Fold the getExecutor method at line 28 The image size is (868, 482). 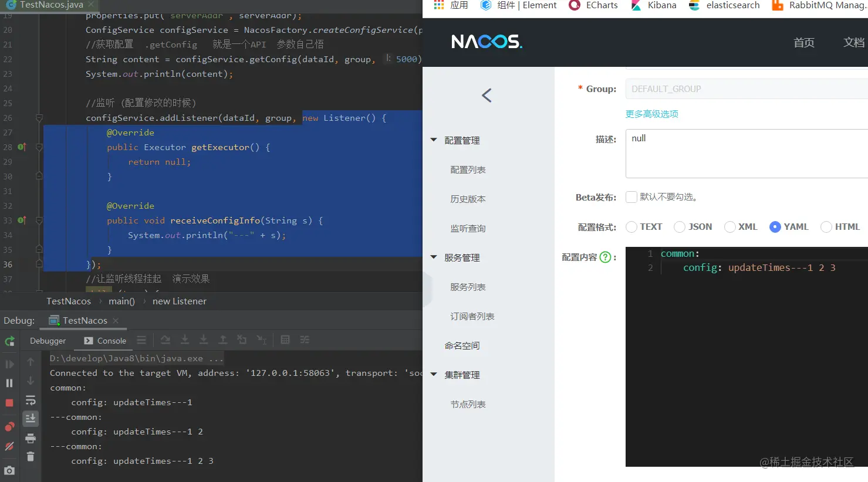pyautogui.click(x=39, y=147)
